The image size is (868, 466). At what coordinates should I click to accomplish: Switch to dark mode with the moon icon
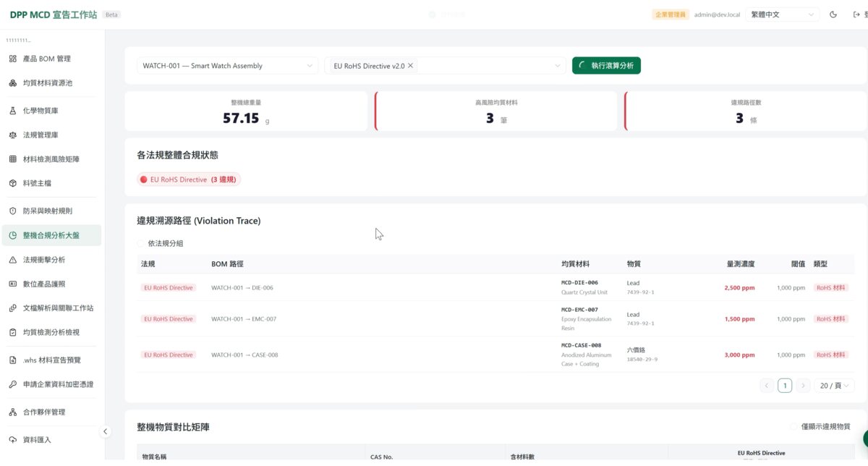click(x=833, y=14)
